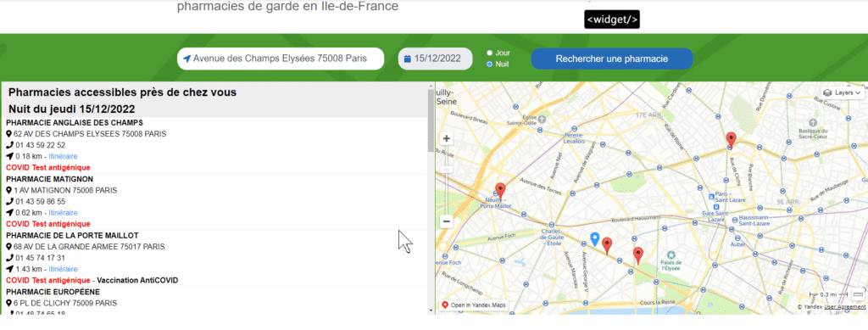Click Vaccination AntiCOVID label
This screenshot has height=330, width=868.
point(137,280)
